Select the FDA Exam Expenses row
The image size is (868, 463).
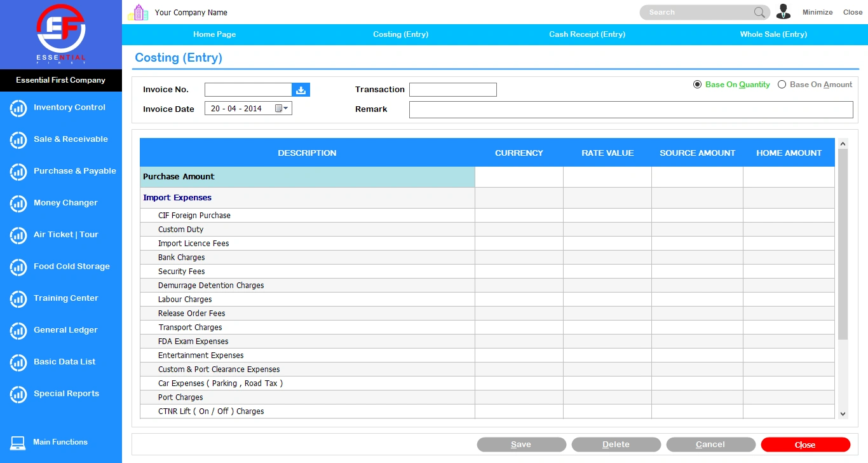click(487, 342)
